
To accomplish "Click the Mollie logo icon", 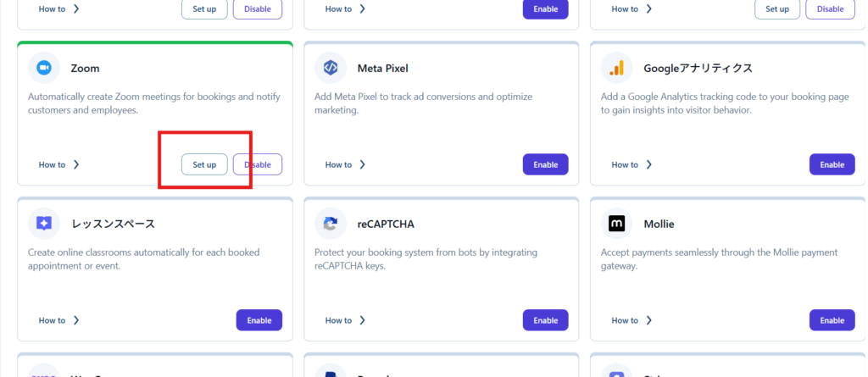I will pyautogui.click(x=617, y=224).
